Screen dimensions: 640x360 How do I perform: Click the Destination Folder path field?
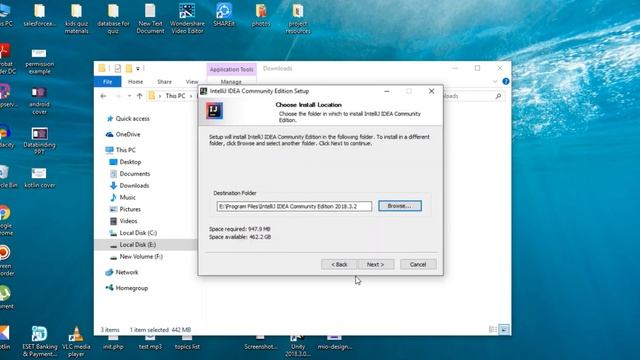pos(294,206)
